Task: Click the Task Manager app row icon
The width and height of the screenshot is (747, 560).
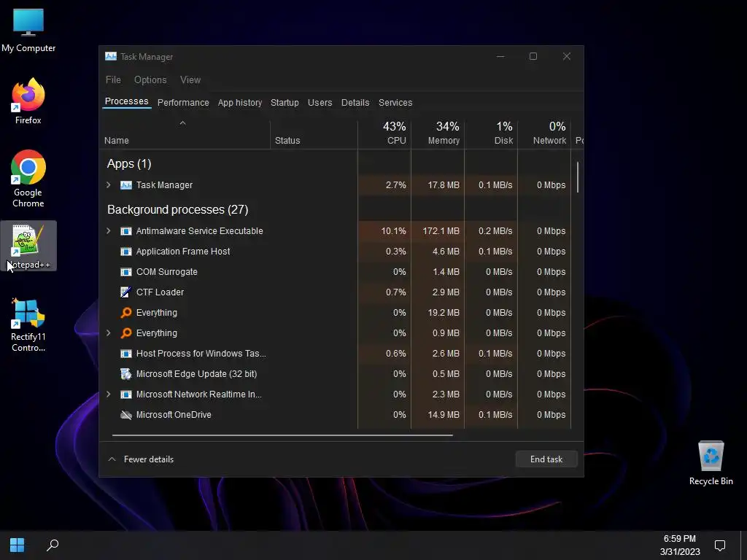Action: 125,184
